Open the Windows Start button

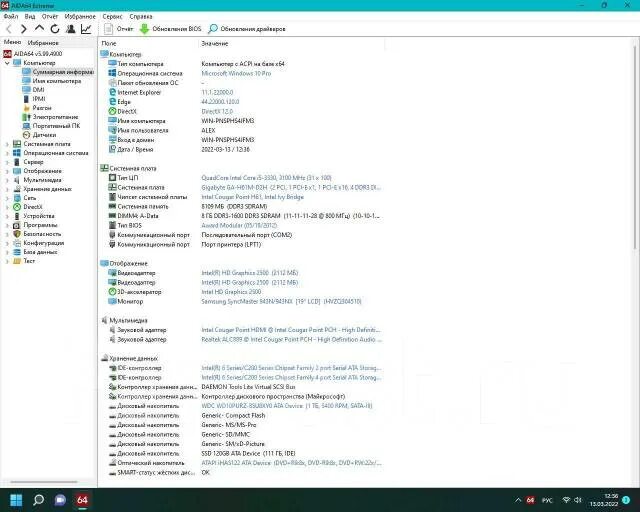(x=16, y=500)
